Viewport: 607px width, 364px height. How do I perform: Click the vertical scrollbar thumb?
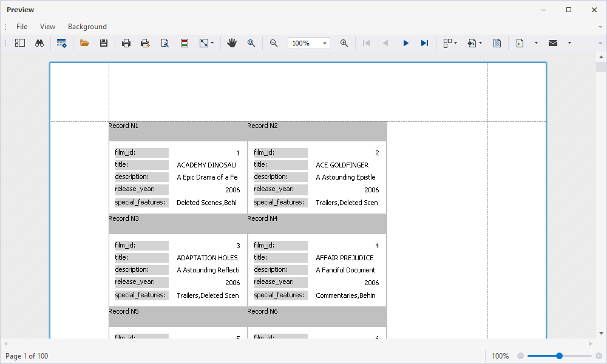click(601, 67)
